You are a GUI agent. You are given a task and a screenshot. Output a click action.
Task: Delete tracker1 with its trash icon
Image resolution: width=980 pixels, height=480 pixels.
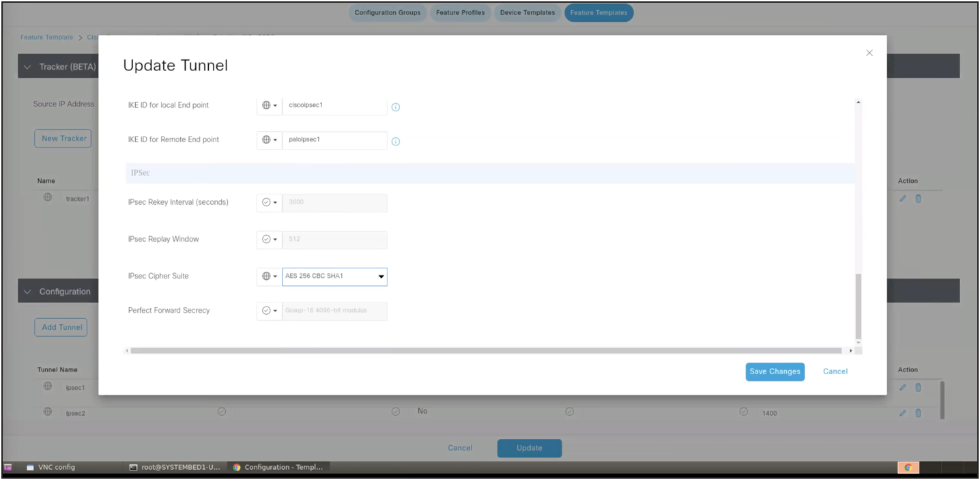click(918, 199)
